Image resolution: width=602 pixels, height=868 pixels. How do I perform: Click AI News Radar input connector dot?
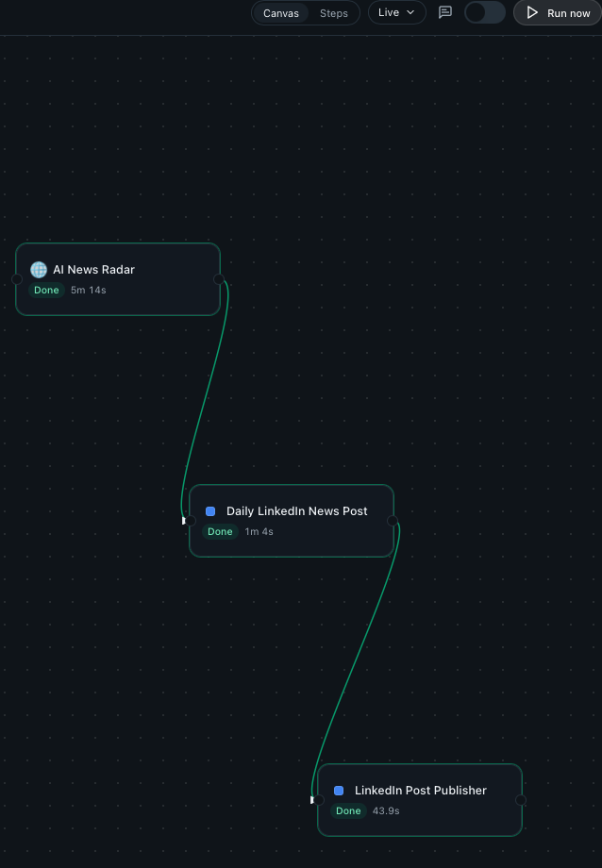(x=17, y=279)
